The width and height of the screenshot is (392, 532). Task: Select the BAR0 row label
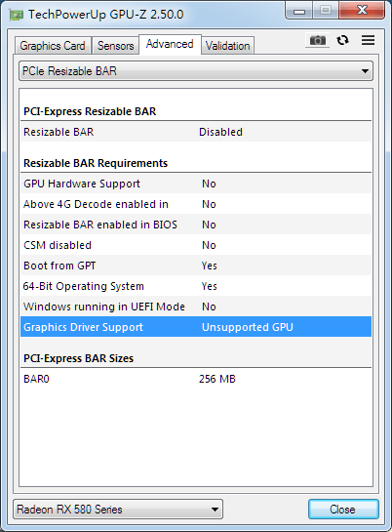(36, 379)
